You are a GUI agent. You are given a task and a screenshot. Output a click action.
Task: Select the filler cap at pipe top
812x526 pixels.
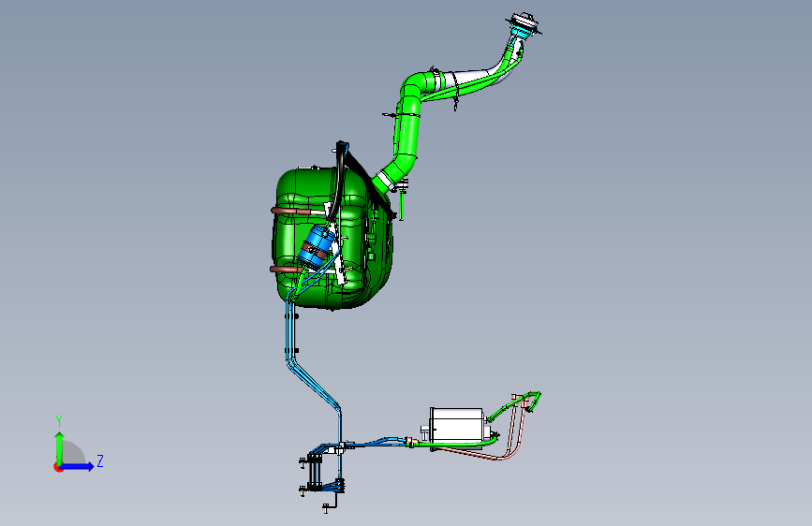tap(524, 22)
